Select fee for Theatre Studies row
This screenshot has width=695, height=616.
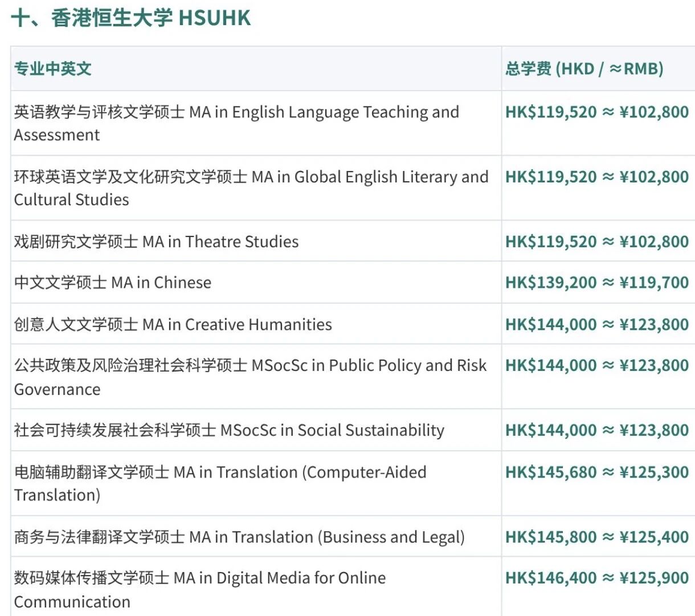(597, 242)
